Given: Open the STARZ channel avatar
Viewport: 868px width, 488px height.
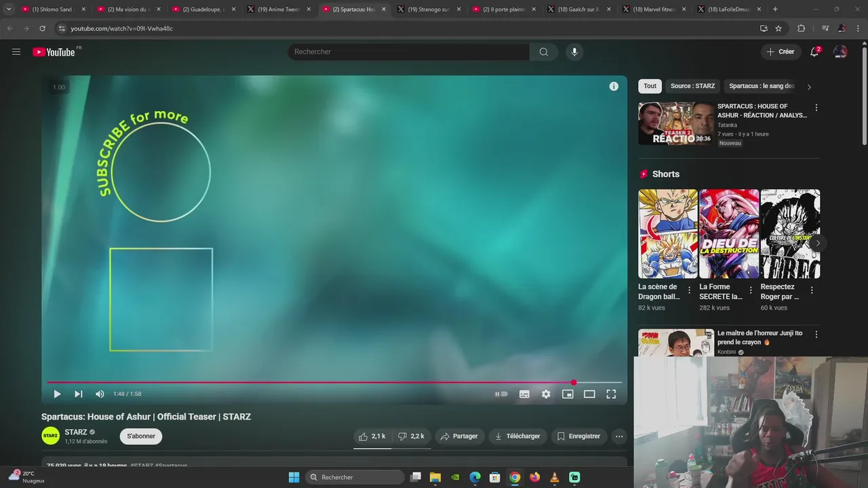Looking at the screenshot, I should (51, 436).
